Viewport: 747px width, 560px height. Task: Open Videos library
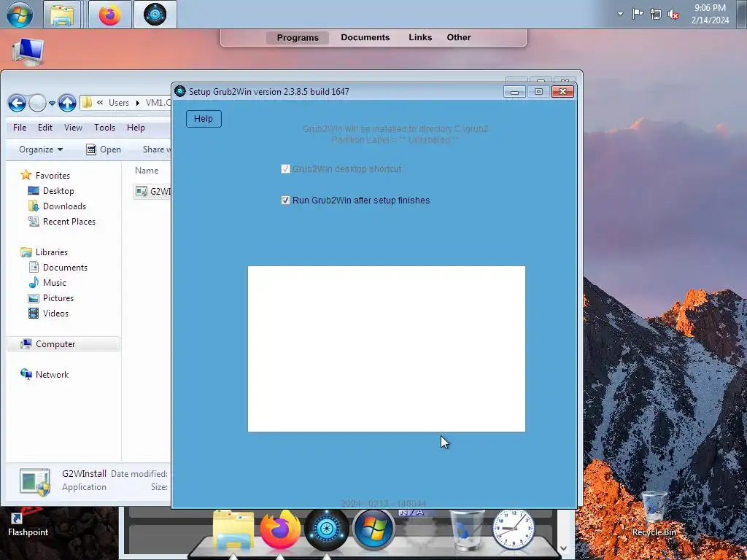click(x=49, y=314)
